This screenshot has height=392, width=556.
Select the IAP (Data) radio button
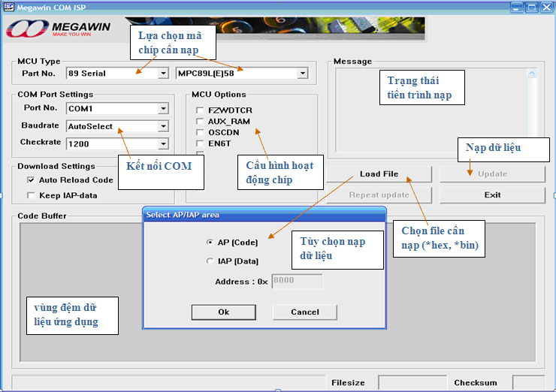coord(210,261)
